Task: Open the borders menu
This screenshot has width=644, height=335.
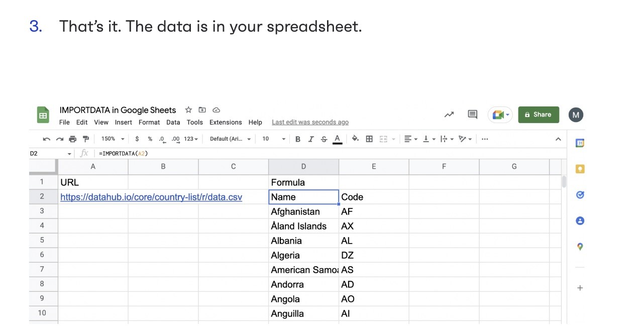Action: [x=369, y=139]
